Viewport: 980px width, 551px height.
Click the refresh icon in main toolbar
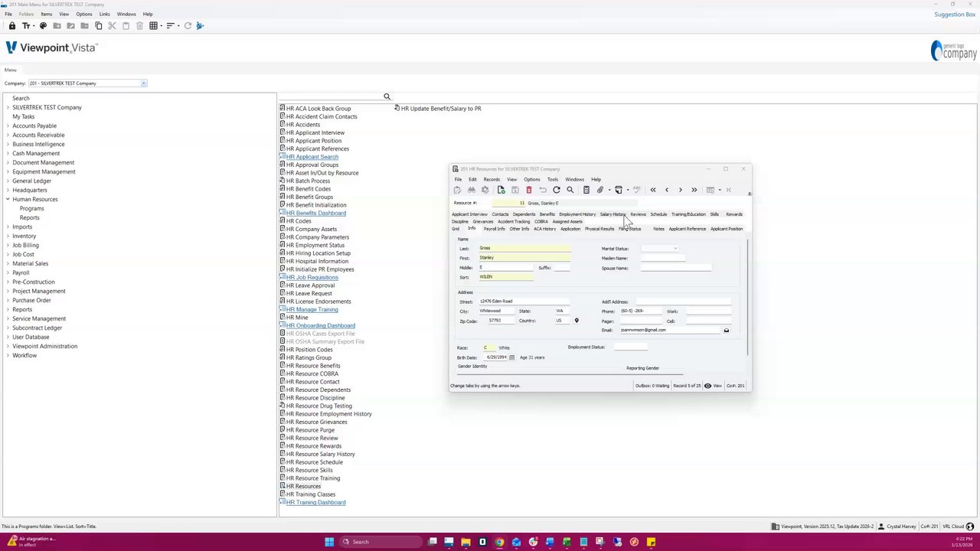click(188, 26)
